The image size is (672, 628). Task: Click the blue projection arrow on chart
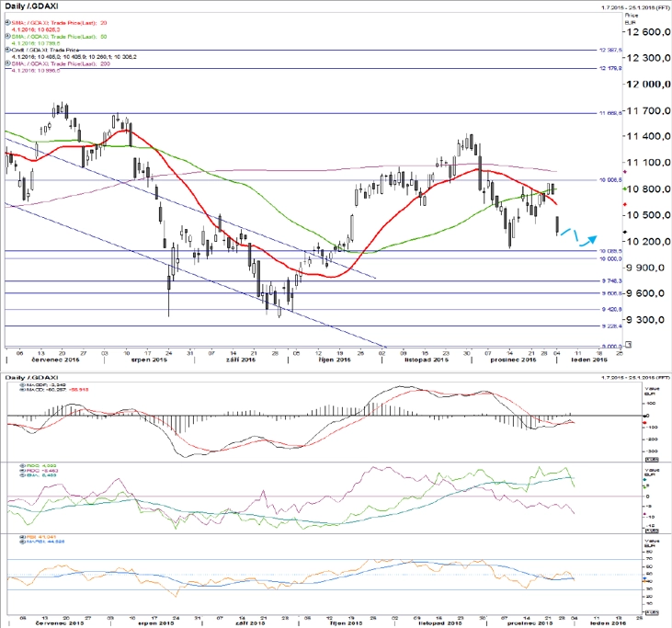point(579,237)
